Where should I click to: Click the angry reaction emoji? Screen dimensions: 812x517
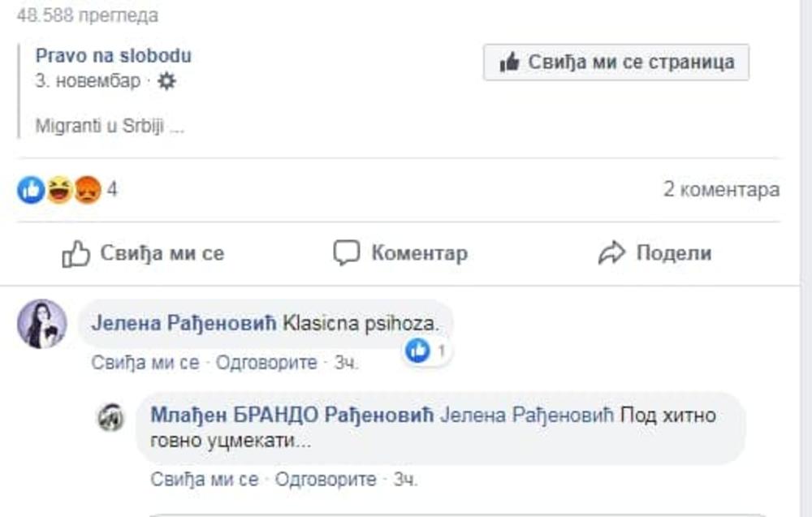click(x=87, y=190)
